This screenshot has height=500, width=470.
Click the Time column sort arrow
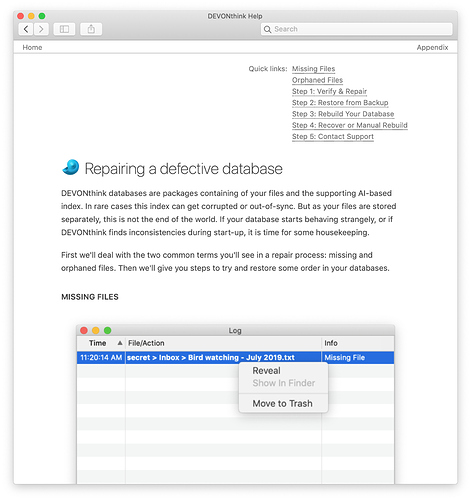120,343
